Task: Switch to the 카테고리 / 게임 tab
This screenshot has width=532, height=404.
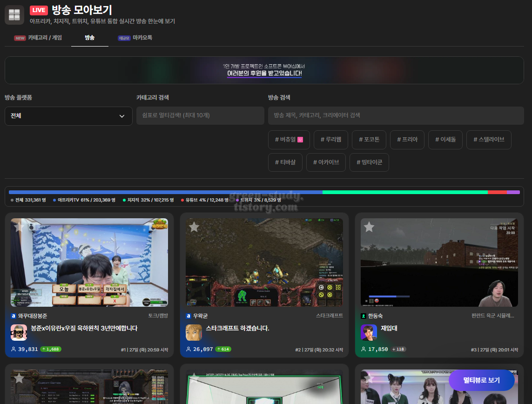Action: pyautogui.click(x=38, y=38)
